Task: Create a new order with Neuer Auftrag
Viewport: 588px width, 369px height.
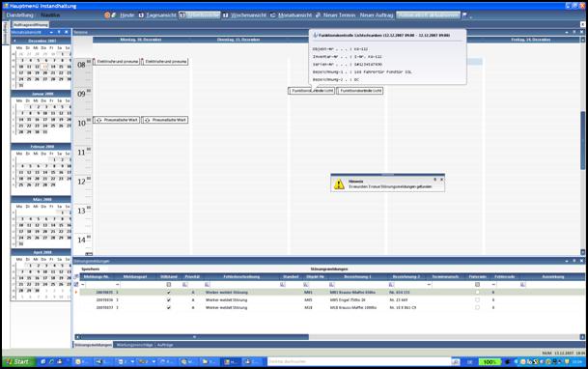Action: coord(377,15)
